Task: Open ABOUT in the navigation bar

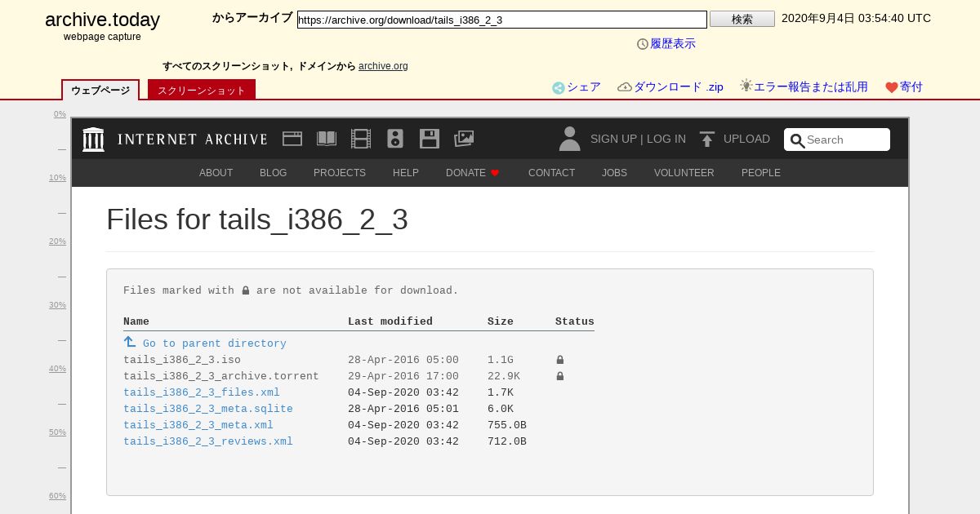Action: coord(216,173)
